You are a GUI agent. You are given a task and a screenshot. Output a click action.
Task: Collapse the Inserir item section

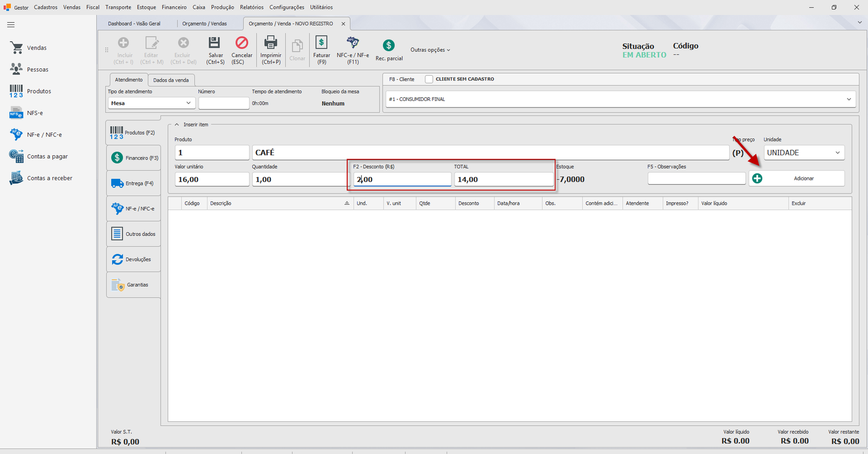click(177, 124)
